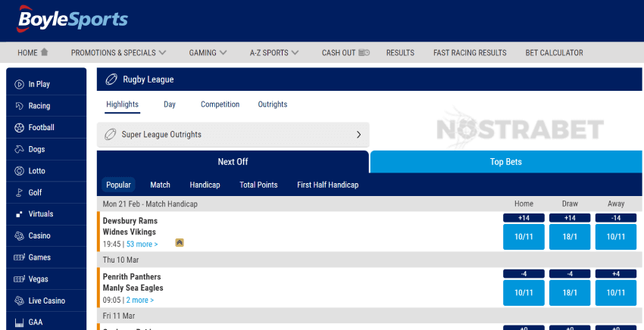This screenshot has width=644, height=330.
Task: Click the Thu 10 Mar date heading
Action: coord(120,260)
